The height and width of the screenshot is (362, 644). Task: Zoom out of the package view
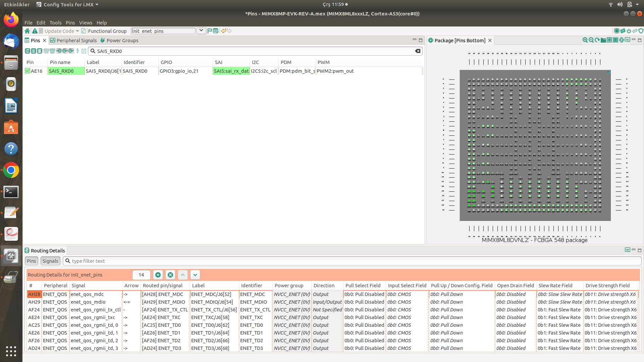coord(591,40)
